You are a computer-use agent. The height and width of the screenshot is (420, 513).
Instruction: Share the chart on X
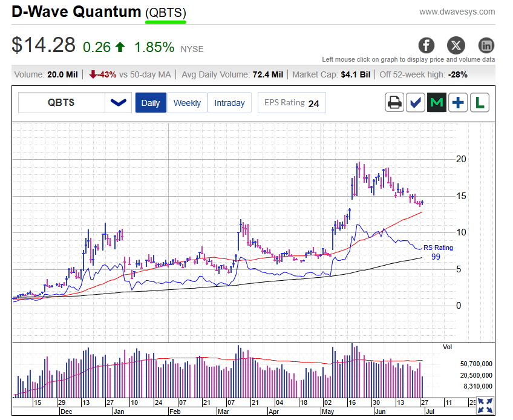(x=456, y=45)
